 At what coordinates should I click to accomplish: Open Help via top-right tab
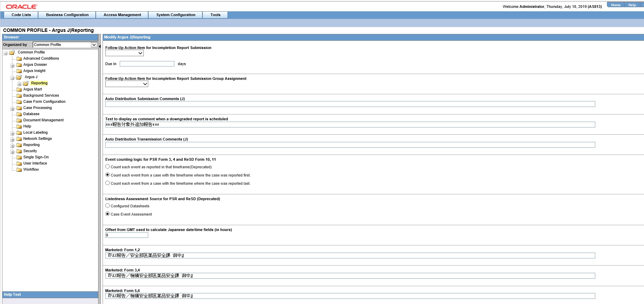coord(632,5)
